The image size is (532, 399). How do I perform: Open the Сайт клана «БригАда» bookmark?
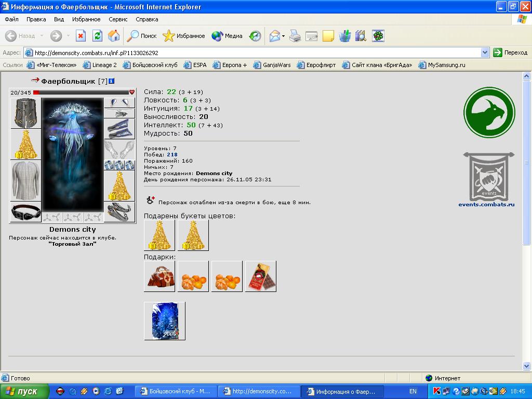(x=377, y=65)
